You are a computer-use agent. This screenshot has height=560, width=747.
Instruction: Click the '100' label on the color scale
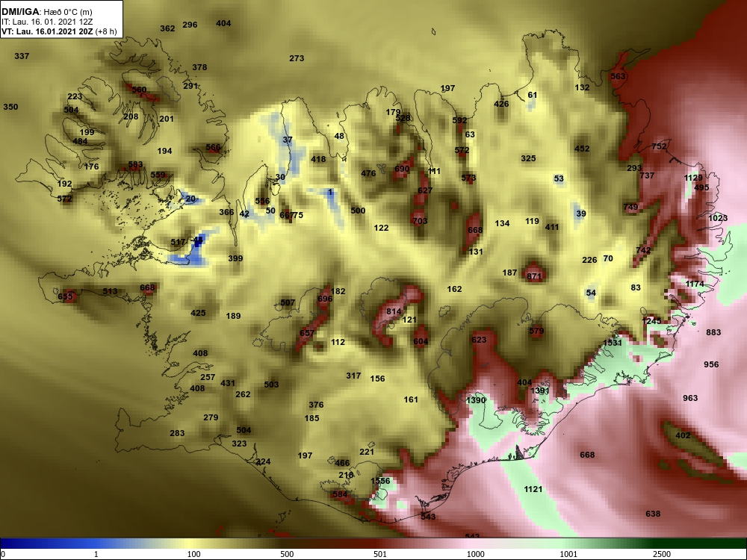tap(193, 554)
